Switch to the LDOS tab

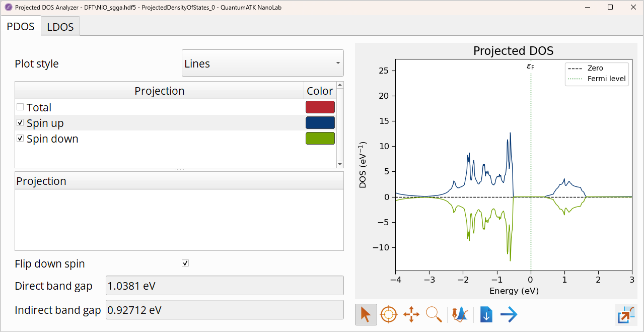(60, 27)
